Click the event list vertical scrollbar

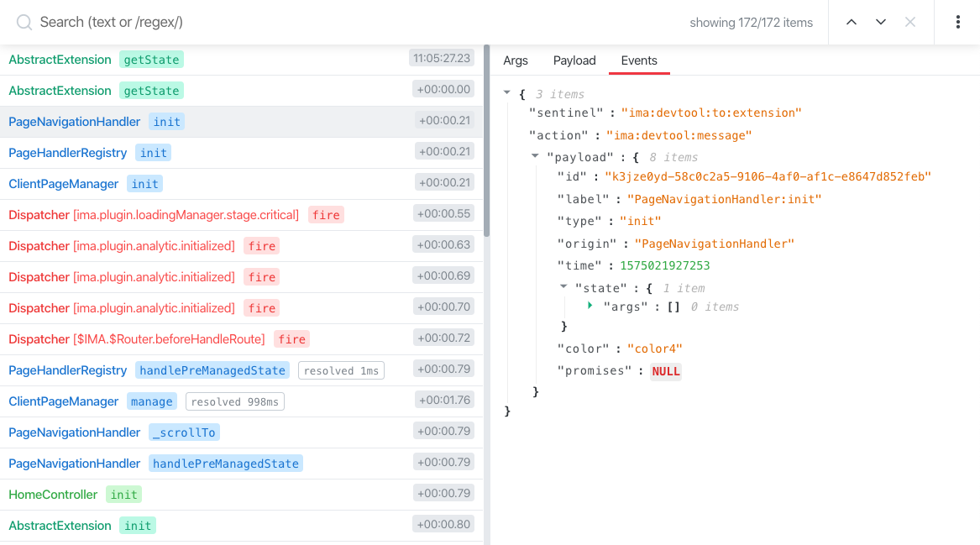pyautogui.click(x=486, y=140)
